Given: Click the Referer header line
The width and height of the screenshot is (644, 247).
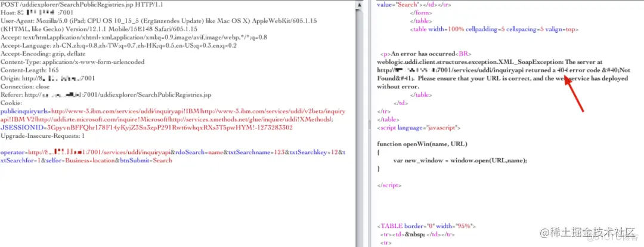Looking at the screenshot, I should (106, 95).
